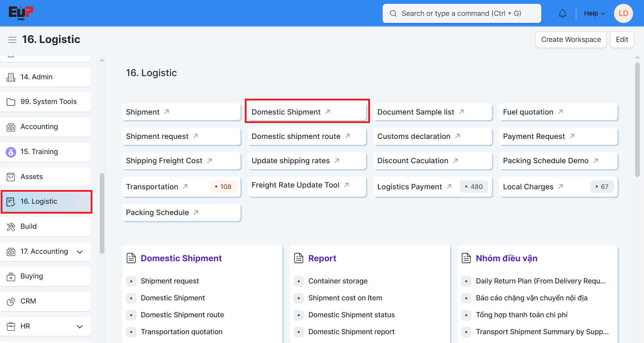Open 99. System Tools workspace

48,102
